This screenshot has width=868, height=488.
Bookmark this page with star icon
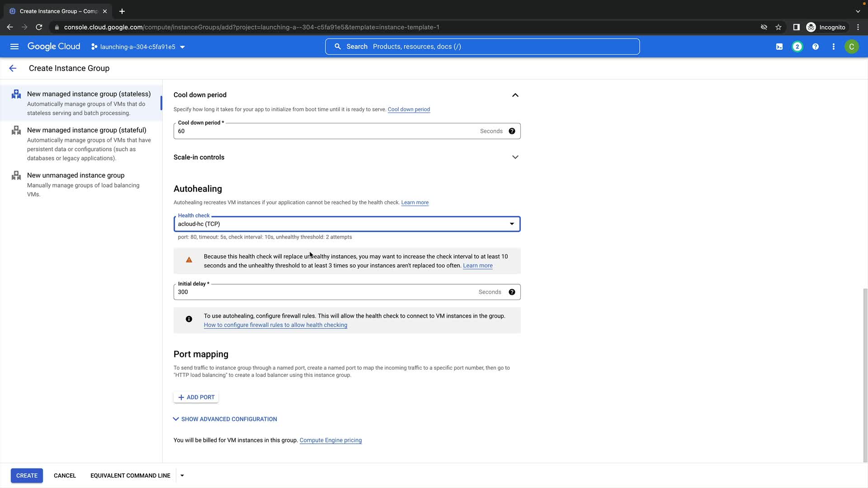pos(778,27)
